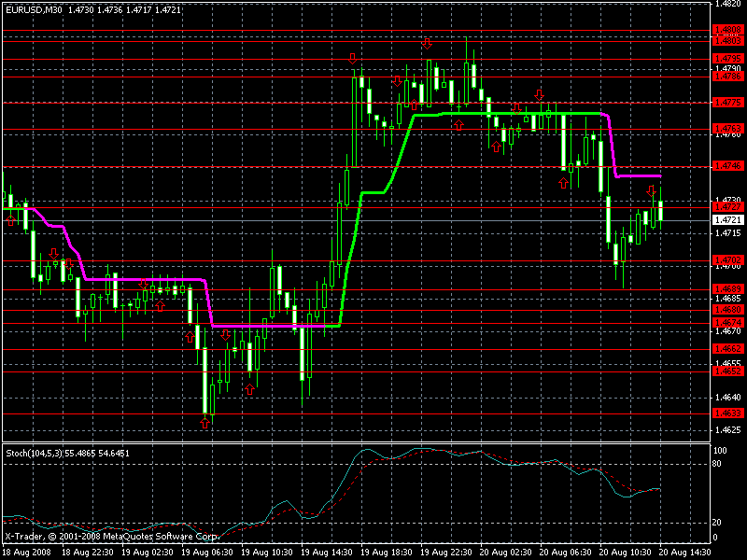Select the red 1.4652 level label

click(x=727, y=371)
